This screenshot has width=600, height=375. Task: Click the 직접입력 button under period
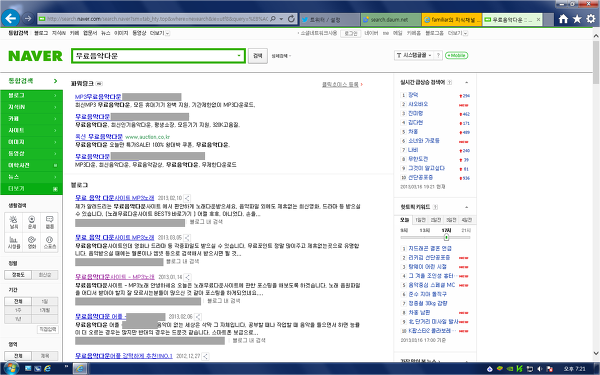48,329
